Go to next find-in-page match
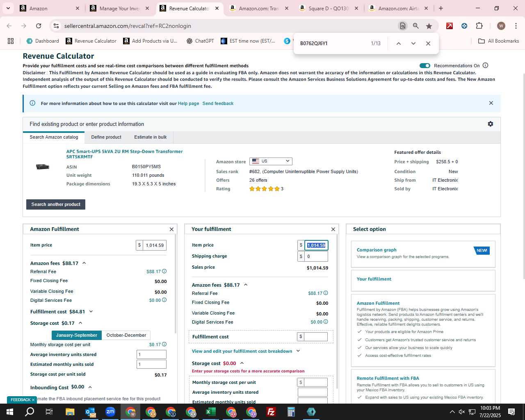This screenshot has height=420, width=525. [413, 43]
